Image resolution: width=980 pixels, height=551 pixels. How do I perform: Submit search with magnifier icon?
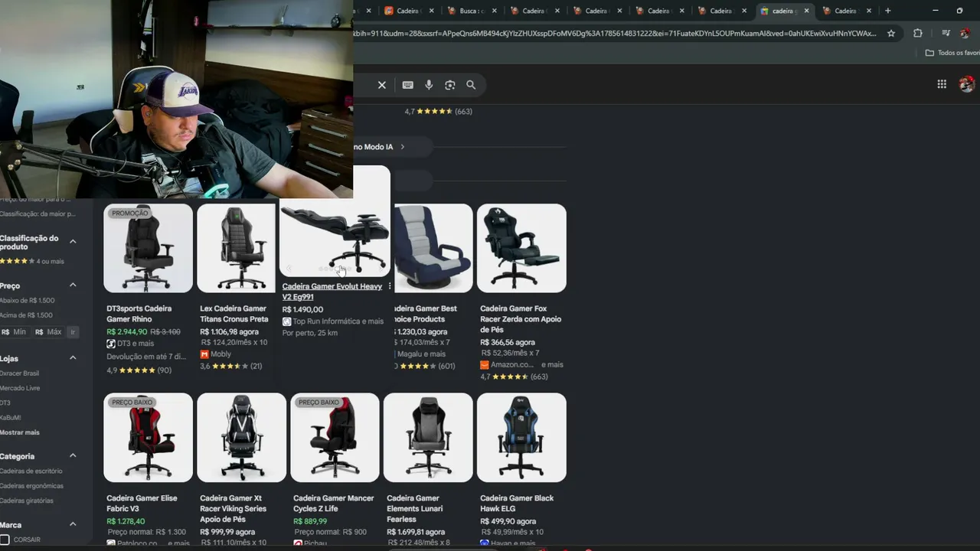471,85
